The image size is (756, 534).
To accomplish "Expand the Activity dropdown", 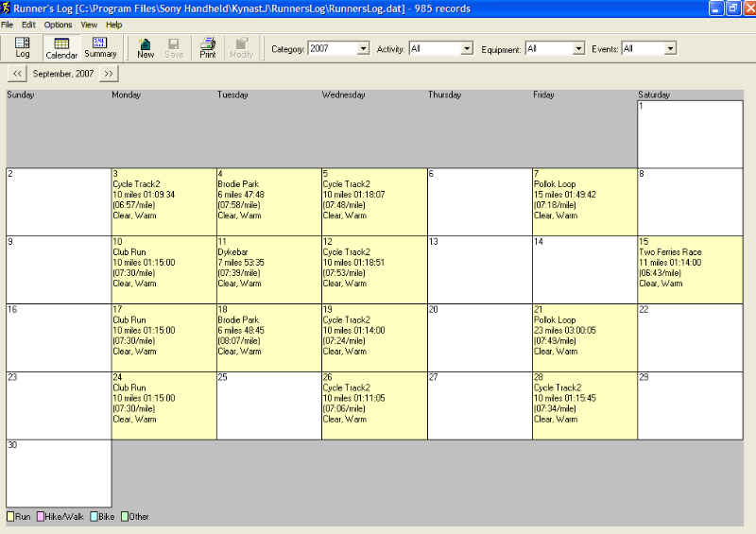I will pos(467,49).
